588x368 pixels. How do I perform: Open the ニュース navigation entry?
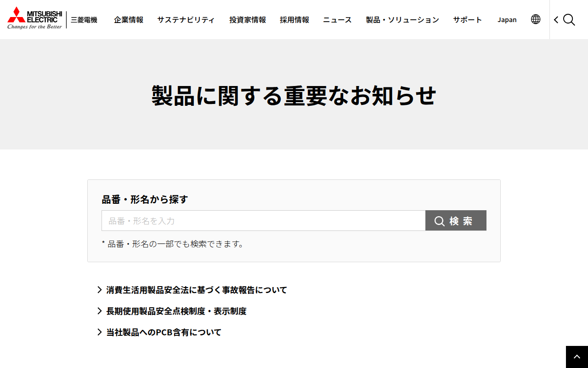(337, 20)
